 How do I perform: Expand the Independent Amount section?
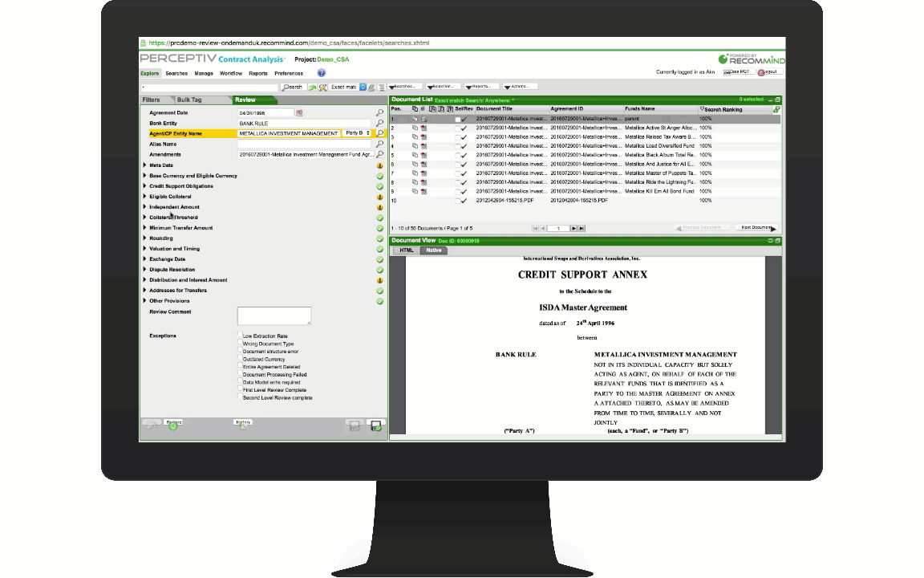click(145, 207)
